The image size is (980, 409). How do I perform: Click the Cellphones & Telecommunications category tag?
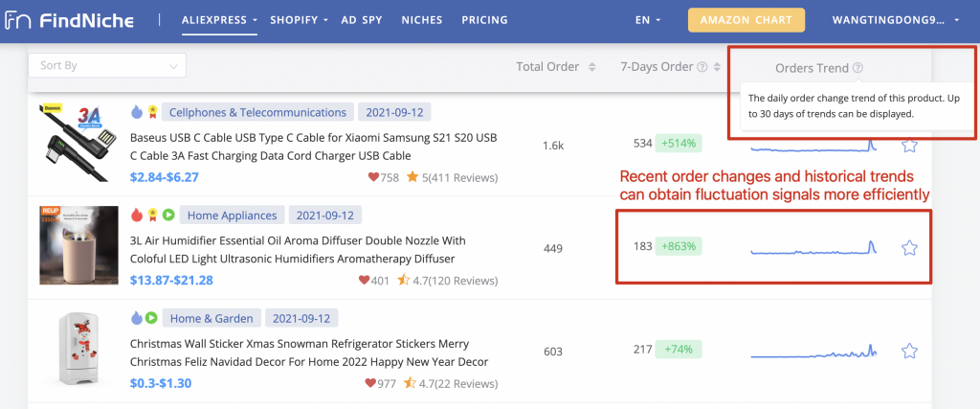(x=257, y=113)
